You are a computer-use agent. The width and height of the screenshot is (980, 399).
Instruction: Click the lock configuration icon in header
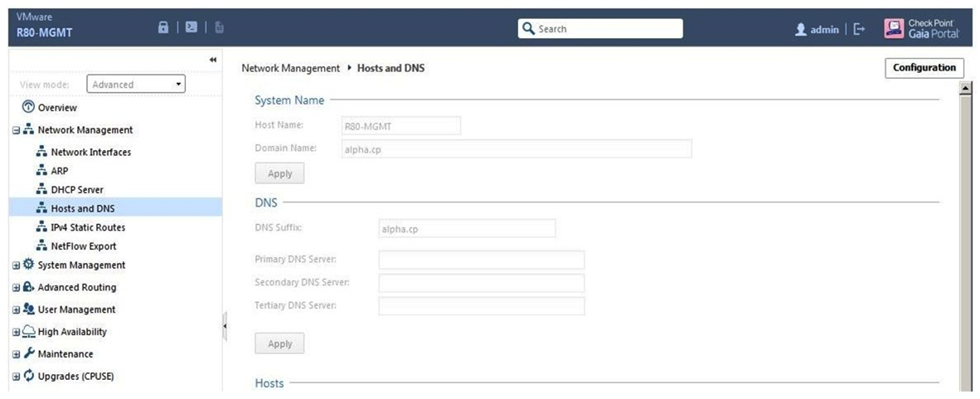click(163, 27)
